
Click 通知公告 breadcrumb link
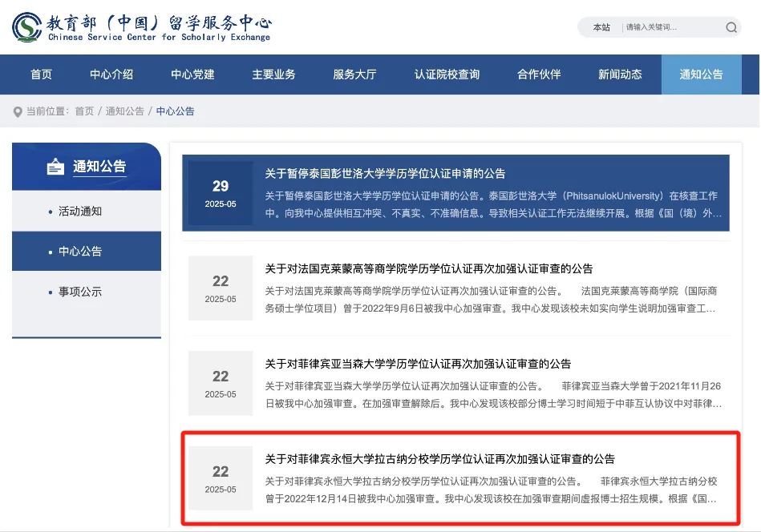(125, 111)
